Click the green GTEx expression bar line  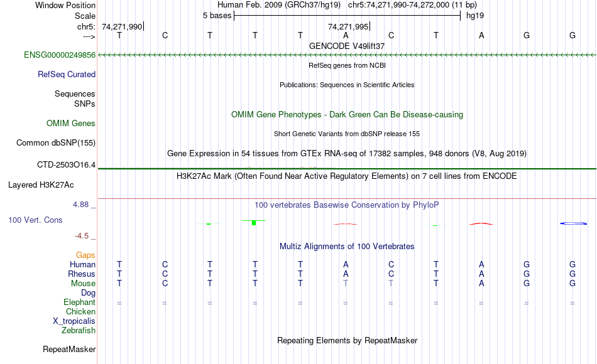coord(347,168)
